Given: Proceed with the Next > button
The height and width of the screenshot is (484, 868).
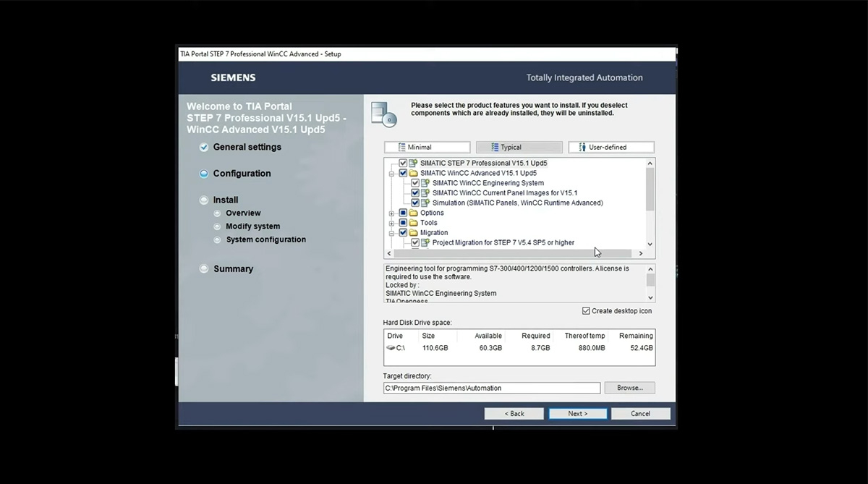Looking at the screenshot, I should [577, 414].
